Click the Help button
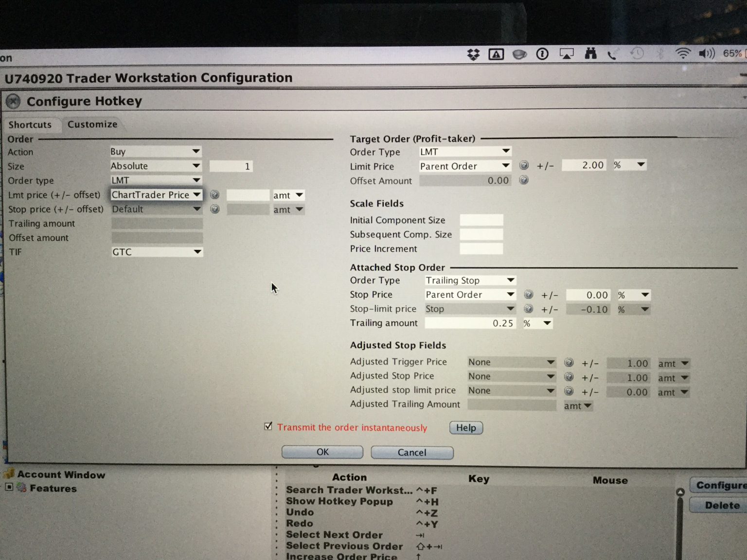The width and height of the screenshot is (747, 560). coord(466,428)
